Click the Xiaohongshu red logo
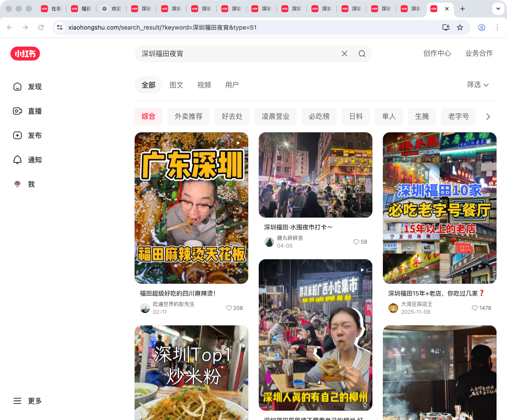Image resolution: width=507 pixels, height=420 pixels. click(25, 54)
